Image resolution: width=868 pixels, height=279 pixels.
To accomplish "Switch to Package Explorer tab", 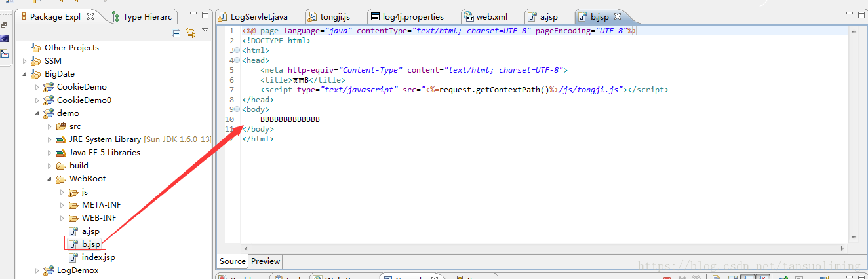I will tap(56, 16).
